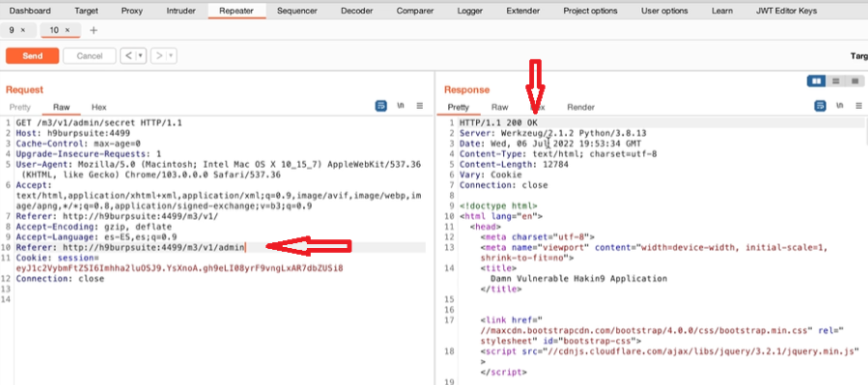868x385 pixels.
Task: Click the GET /m3/v1/admin/secret request line
Action: click(x=99, y=123)
